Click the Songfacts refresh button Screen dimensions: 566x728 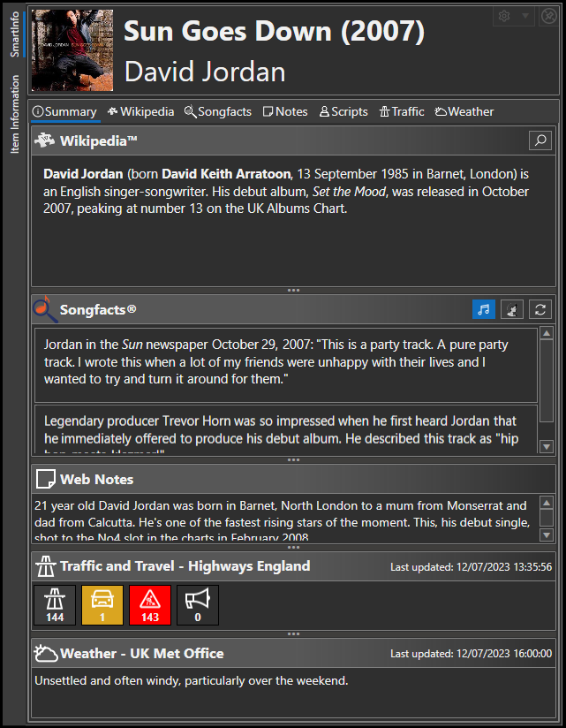(x=540, y=309)
